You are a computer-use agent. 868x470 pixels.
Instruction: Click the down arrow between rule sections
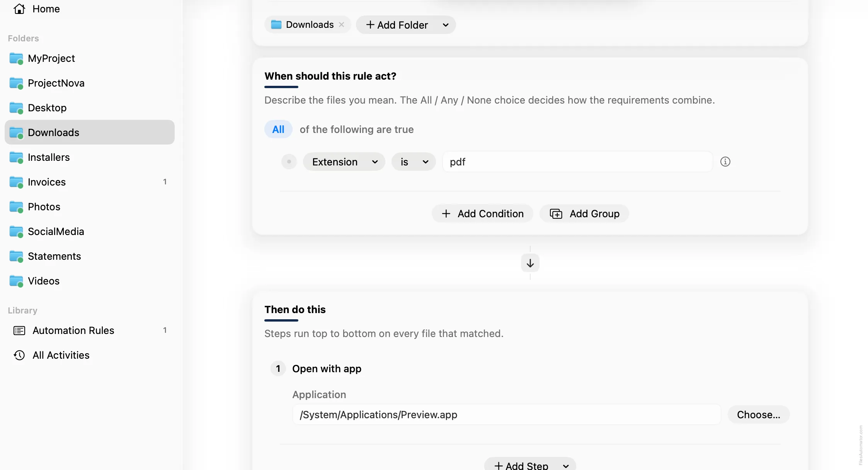[x=530, y=263]
